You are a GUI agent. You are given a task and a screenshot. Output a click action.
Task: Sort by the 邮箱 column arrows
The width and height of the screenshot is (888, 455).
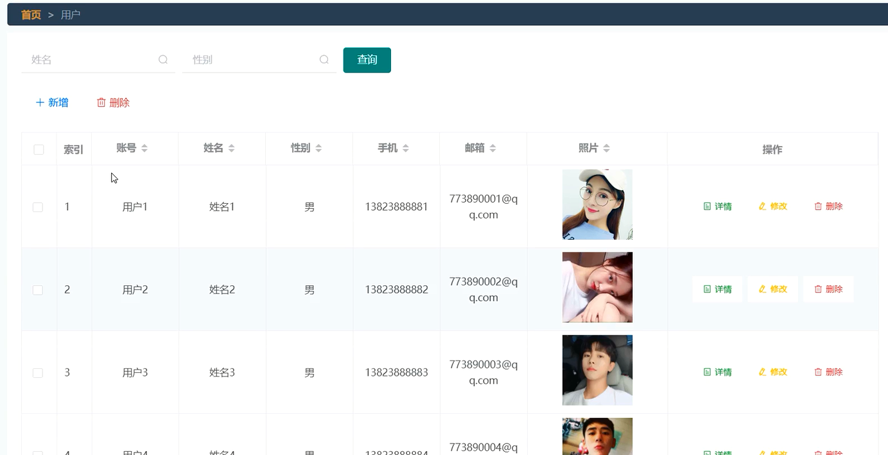point(493,148)
